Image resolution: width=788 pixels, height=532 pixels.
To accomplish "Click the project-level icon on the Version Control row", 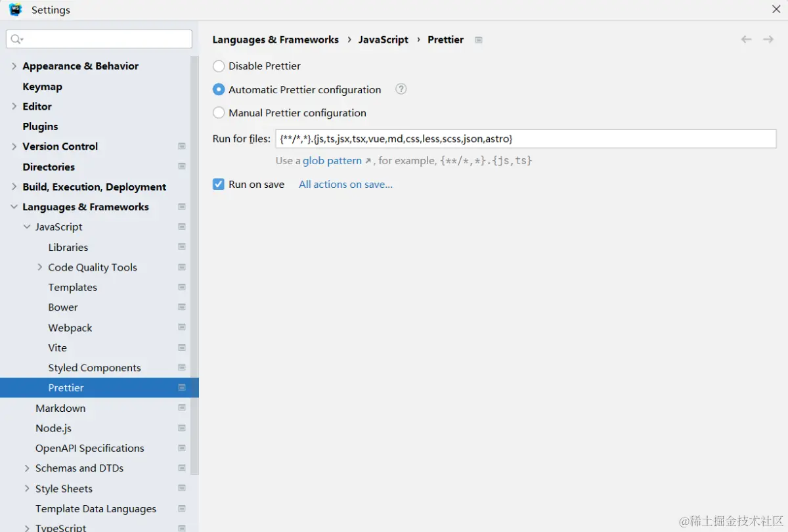I will coord(182,146).
